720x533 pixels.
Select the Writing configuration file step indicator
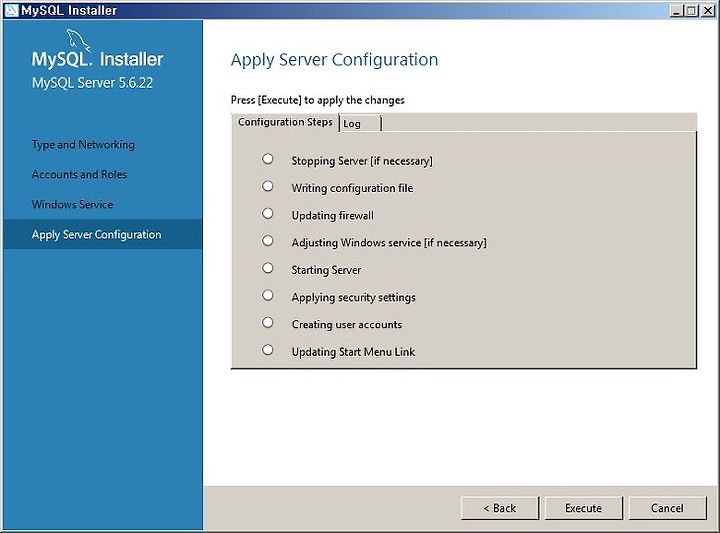[268, 186]
